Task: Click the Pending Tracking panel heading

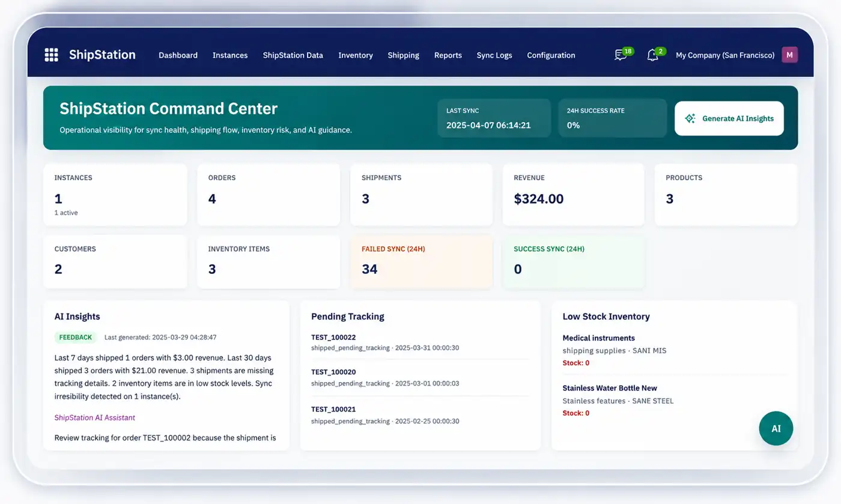Action: click(x=348, y=317)
